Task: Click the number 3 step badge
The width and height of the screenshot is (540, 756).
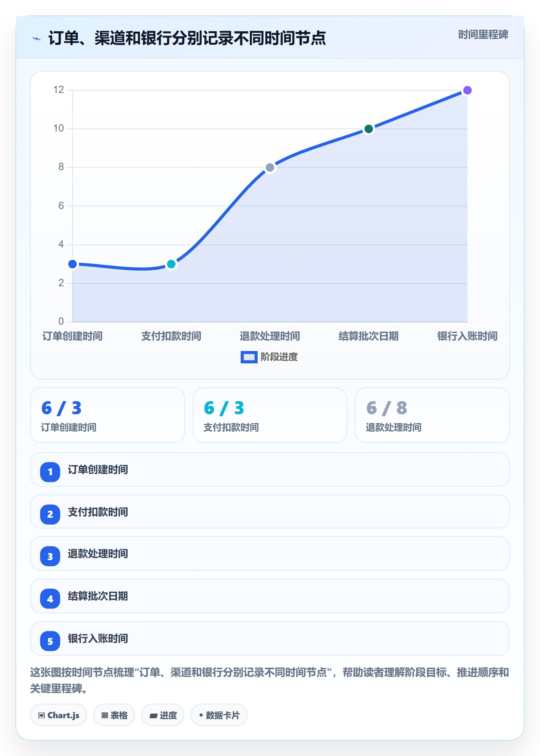Action: point(50,556)
